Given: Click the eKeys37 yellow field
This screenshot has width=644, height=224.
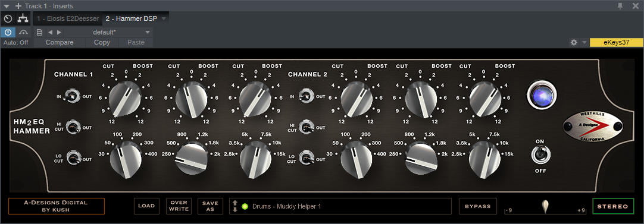Looking at the screenshot, I should (x=616, y=42).
